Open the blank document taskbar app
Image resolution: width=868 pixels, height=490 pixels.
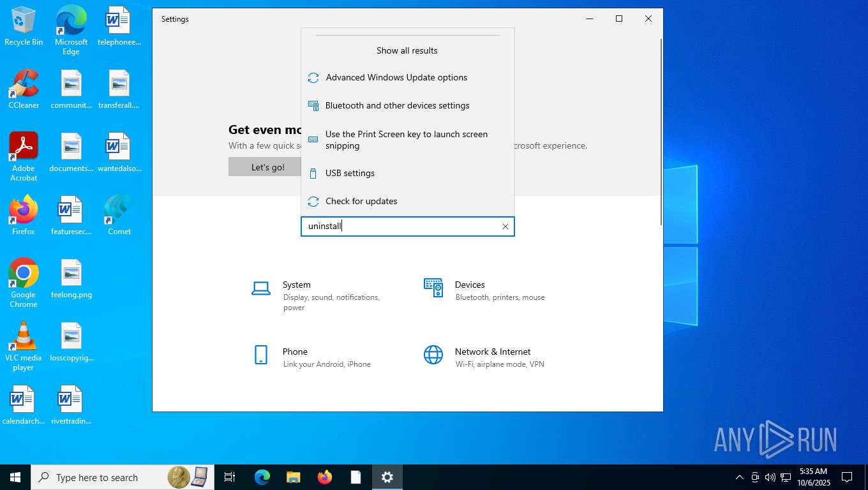pos(356,477)
